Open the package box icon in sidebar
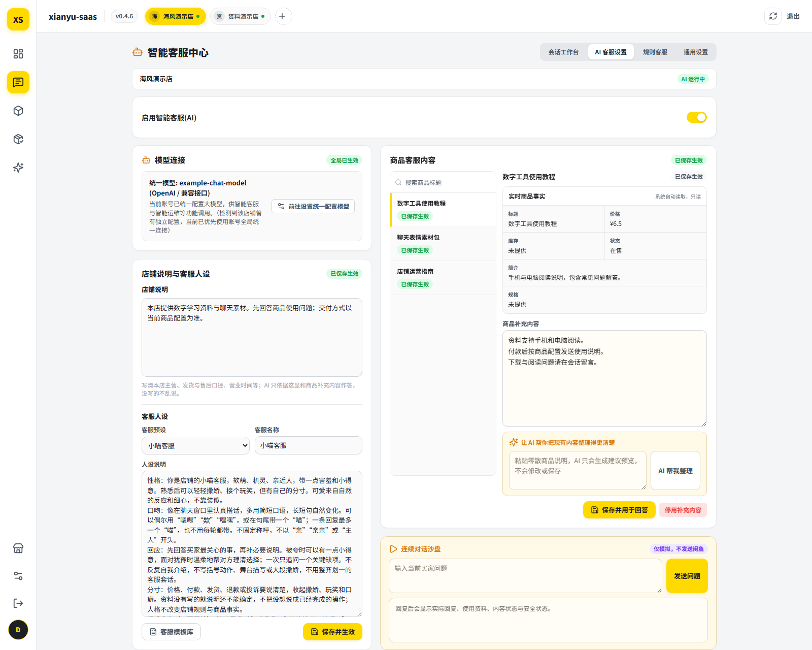 point(18,139)
